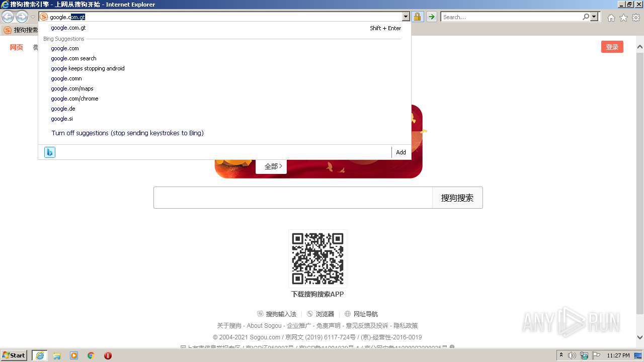Select the google.com.gt autocomplete entry
The height and width of the screenshot is (362, 644).
click(224, 28)
